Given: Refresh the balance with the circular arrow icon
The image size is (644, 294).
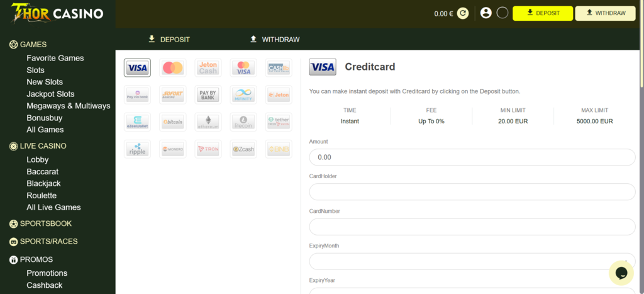Looking at the screenshot, I should [463, 14].
